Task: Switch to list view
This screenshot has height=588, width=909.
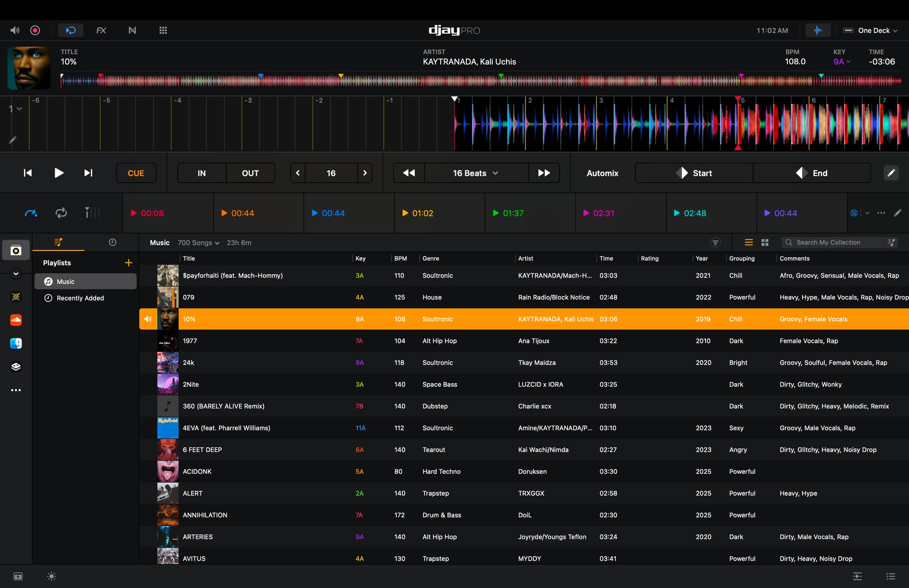Action: pos(749,243)
